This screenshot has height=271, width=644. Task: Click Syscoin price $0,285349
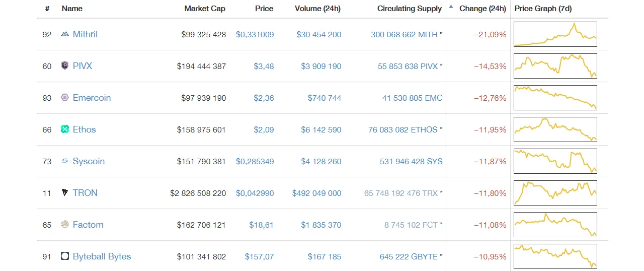pos(255,162)
